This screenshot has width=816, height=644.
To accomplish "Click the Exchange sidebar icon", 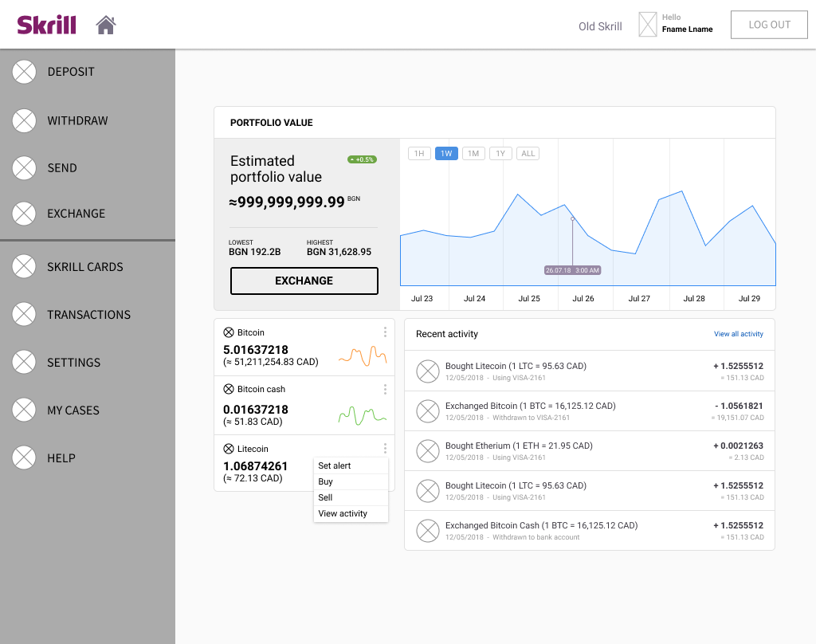I will [24, 214].
